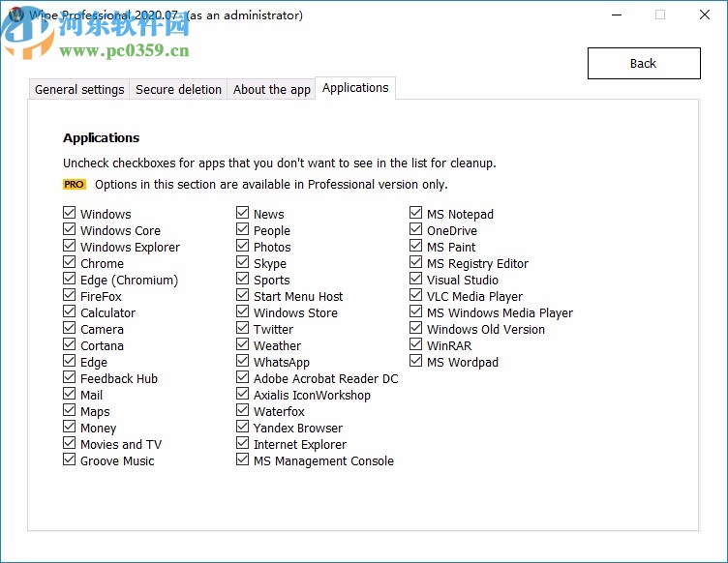Uncheck the Windows checkbox
Image resolution: width=728 pixels, height=563 pixels.
pos(69,213)
